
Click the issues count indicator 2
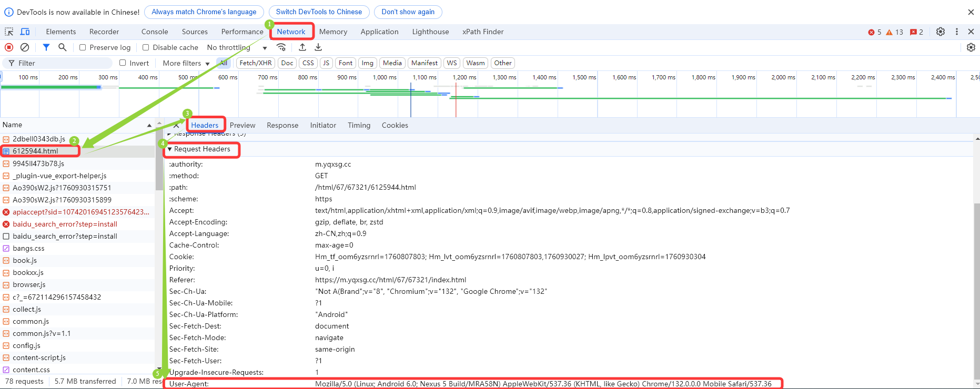[917, 32]
